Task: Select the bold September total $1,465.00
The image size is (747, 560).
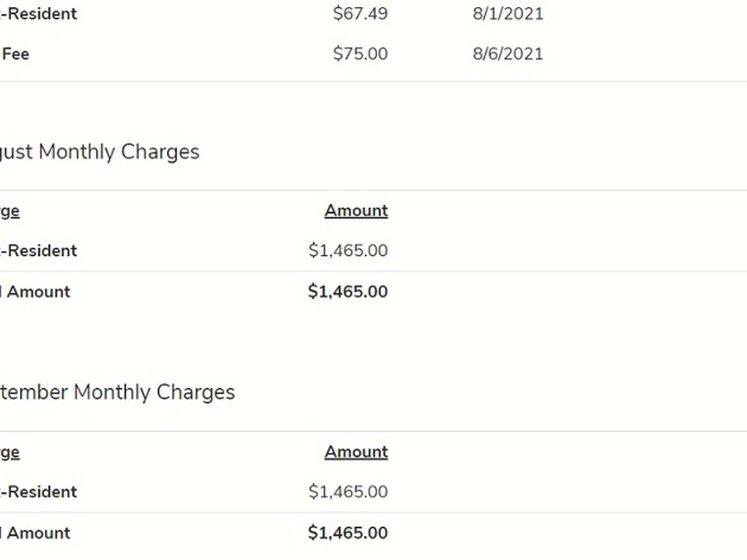Action: [348, 533]
